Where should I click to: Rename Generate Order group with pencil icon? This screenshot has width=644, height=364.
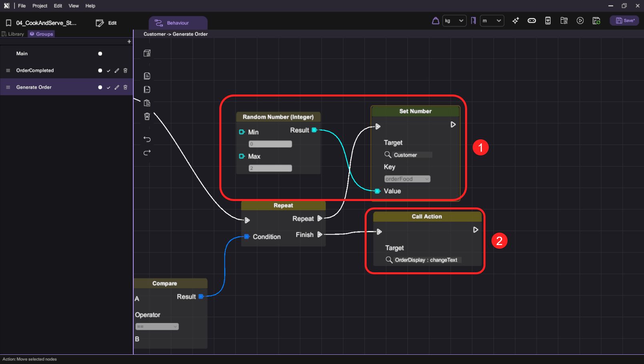pyautogui.click(x=117, y=87)
